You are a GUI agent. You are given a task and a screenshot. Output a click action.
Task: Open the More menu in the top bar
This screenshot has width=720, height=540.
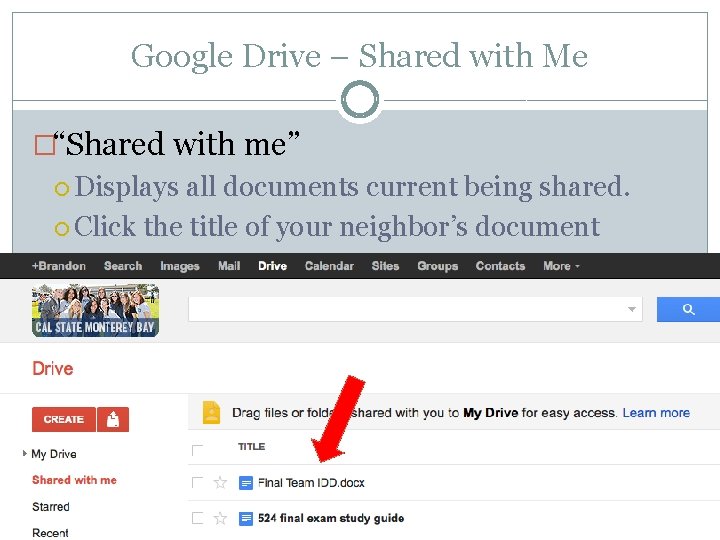(x=561, y=266)
